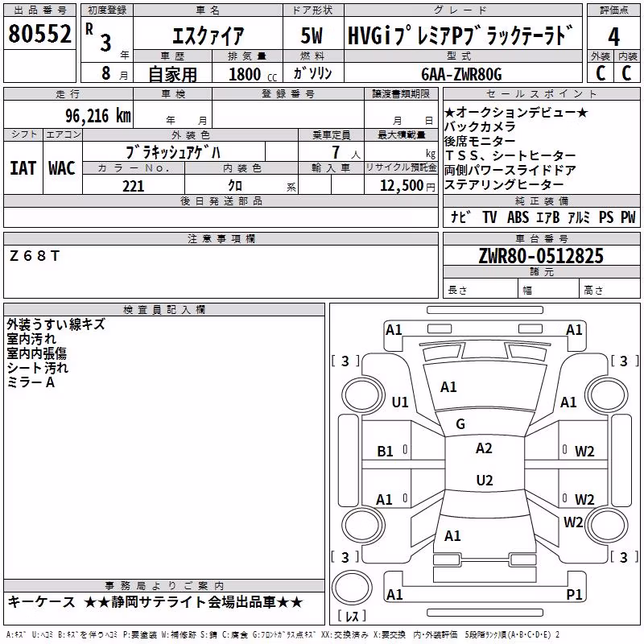The height and width of the screenshot is (644, 644).
Task: Click the 高さ dimension field
Action: [610, 290]
